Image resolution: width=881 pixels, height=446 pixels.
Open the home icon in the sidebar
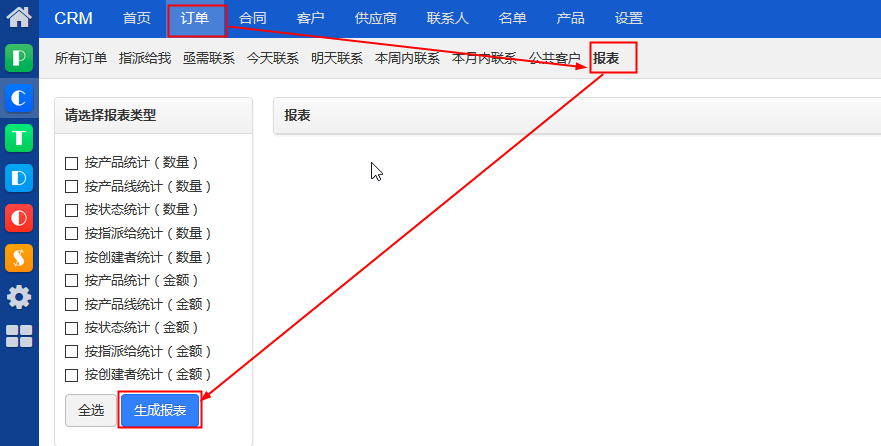[x=19, y=16]
